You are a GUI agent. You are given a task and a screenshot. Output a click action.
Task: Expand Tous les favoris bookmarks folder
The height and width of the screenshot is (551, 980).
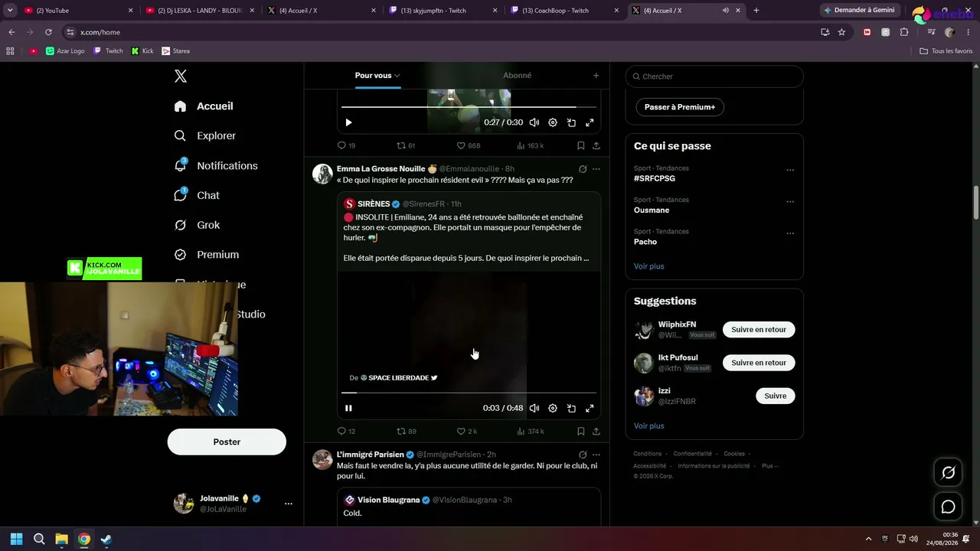pos(946,51)
